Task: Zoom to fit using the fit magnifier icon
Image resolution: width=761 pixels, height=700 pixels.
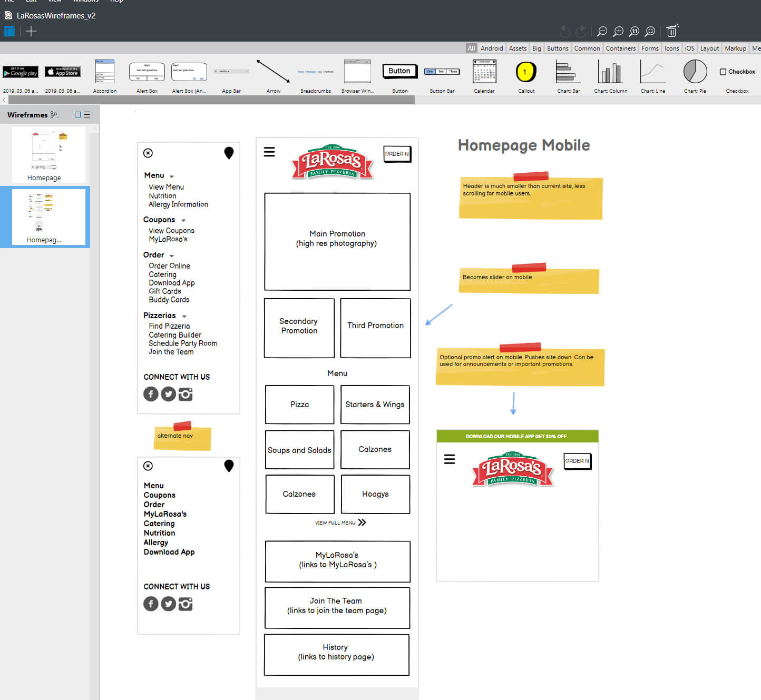Action: point(650,31)
